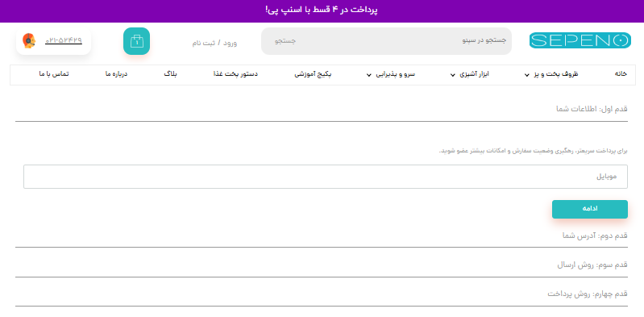Open the تماس با ما page
Screen dimensions: 644x317
pyautogui.click(x=54, y=74)
